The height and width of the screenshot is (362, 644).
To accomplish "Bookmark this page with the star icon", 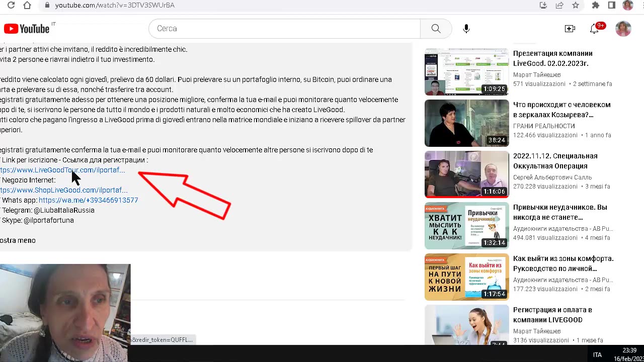I will [576, 5].
